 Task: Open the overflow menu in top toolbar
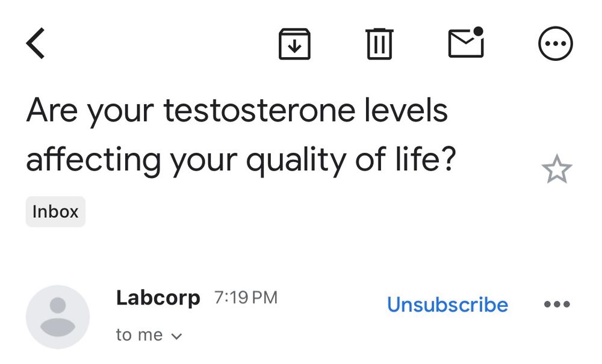[x=555, y=44]
